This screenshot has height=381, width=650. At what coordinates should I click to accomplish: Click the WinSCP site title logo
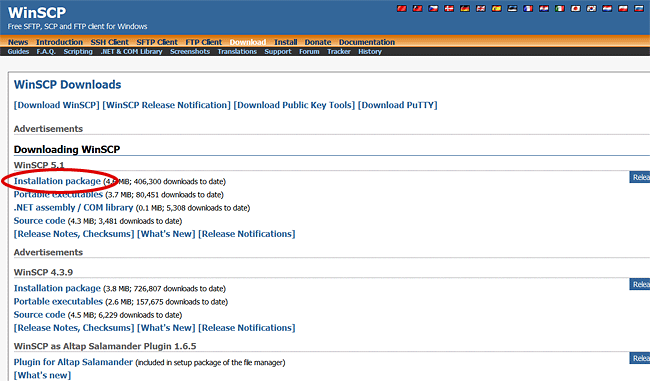click(x=37, y=12)
